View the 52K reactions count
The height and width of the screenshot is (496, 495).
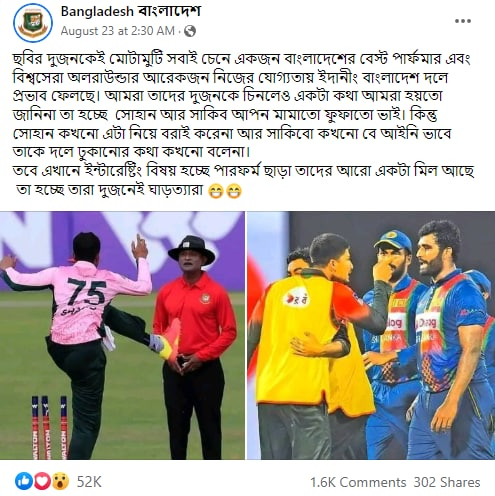point(89,482)
